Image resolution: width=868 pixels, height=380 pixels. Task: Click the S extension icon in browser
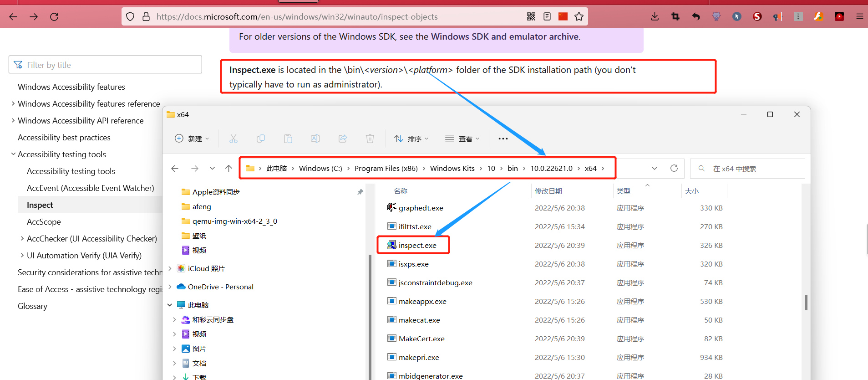tap(757, 17)
